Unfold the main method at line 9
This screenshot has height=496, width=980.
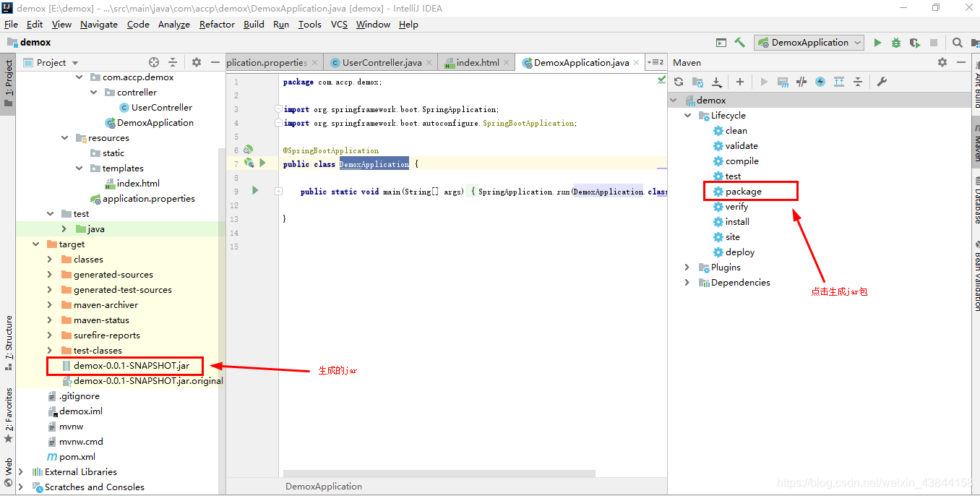tap(278, 192)
